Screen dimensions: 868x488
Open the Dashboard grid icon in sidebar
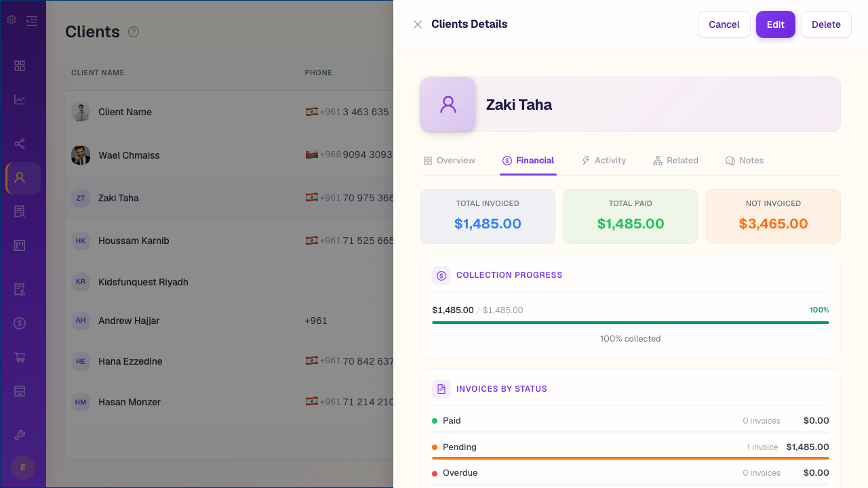(x=19, y=66)
